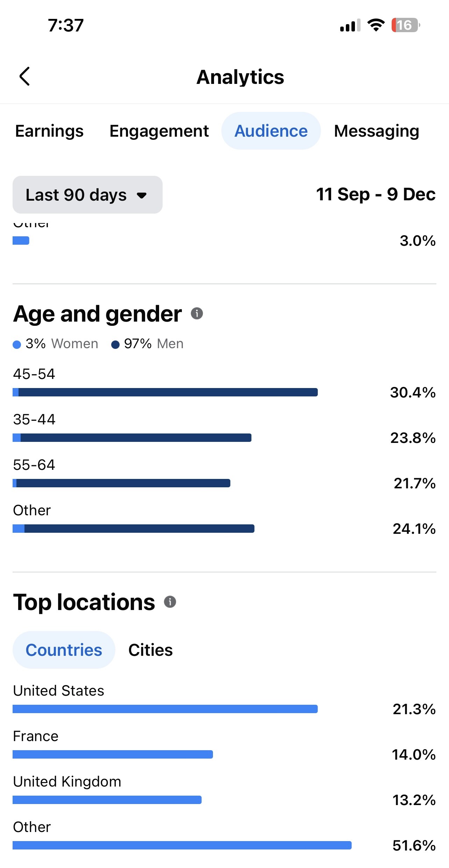Tap the 11 Sep - 9 Dec date range

point(376,194)
